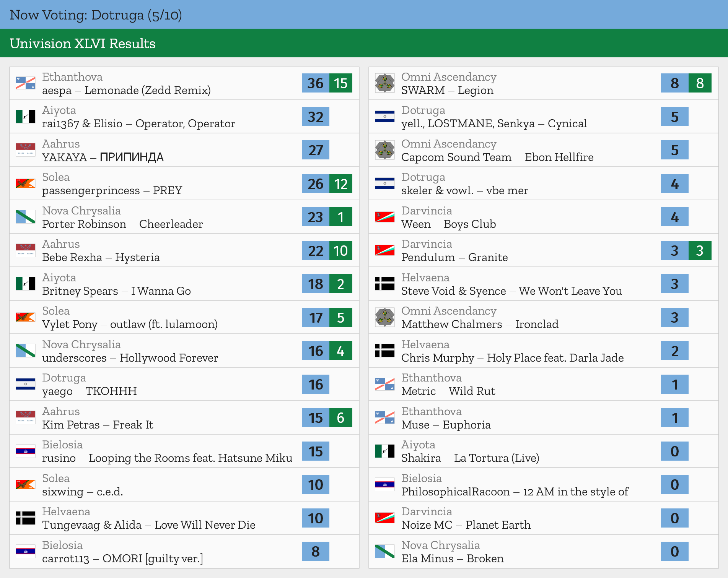Image resolution: width=728 pixels, height=578 pixels.
Task: Click the Dotruga flag beside skeler & vowl. entry
Action: tap(385, 183)
